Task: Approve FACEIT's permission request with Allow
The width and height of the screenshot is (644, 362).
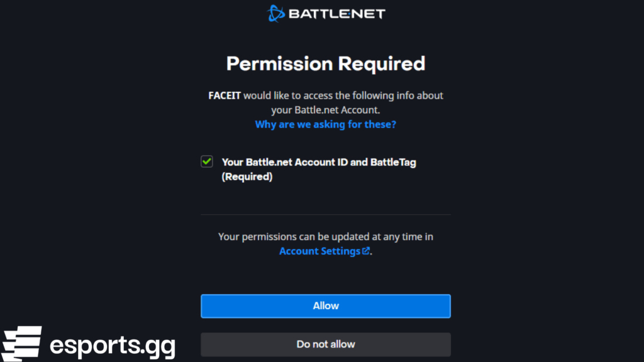Action: (325, 306)
